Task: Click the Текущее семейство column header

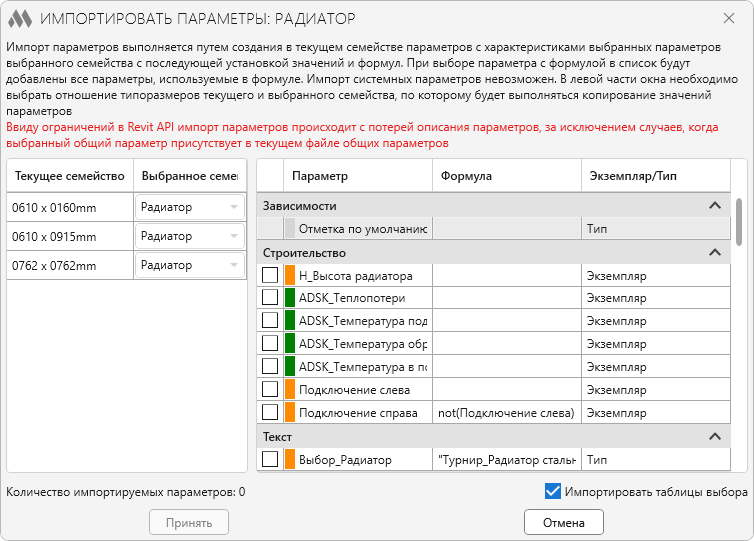Action: (x=70, y=176)
